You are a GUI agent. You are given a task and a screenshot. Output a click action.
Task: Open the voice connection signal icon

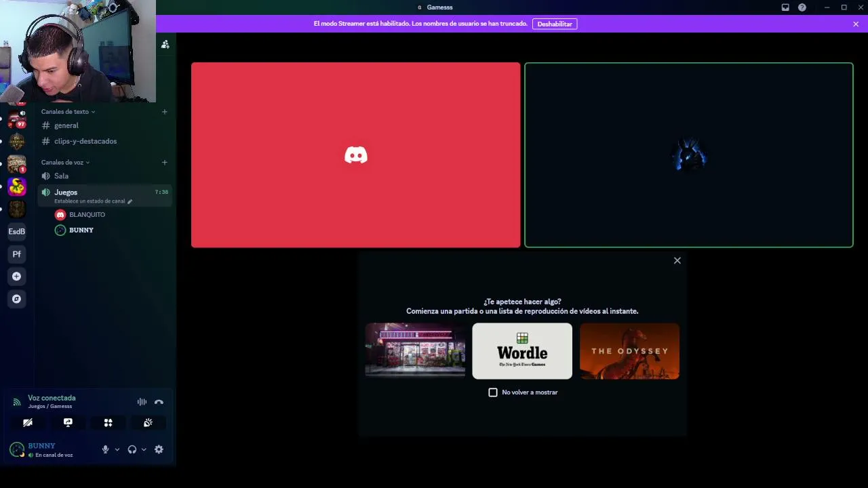(x=17, y=402)
